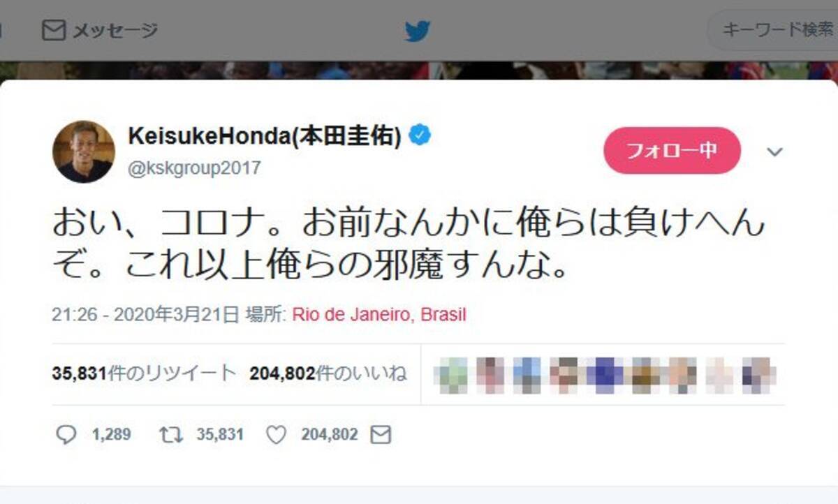The image size is (838, 504).
Task: Click the reply speech bubble icon
Action: [66, 436]
